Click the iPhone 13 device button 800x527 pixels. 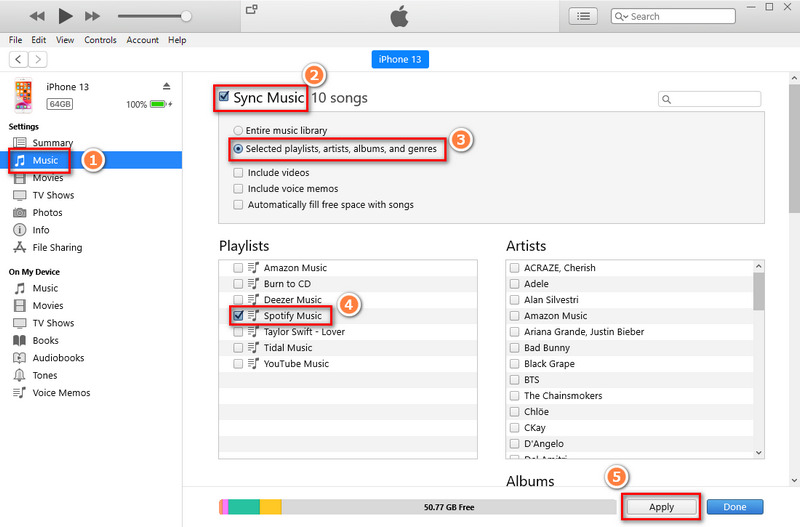(400, 59)
